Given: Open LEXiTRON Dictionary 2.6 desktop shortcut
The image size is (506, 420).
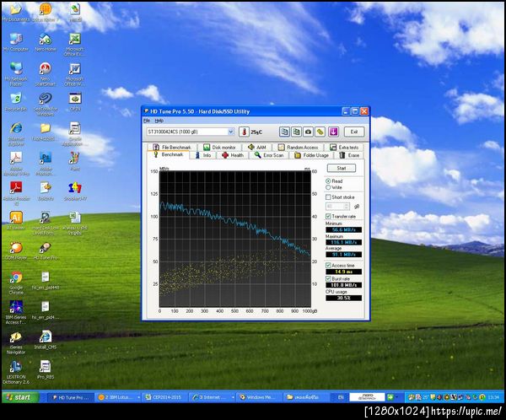Looking at the screenshot, I should (x=16, y=373).
